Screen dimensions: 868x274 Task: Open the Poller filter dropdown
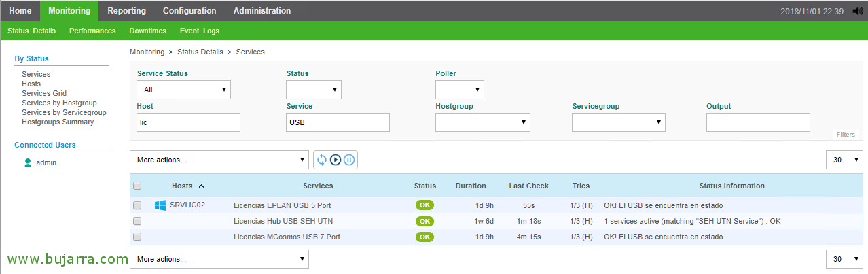click(x=459, y=90)
